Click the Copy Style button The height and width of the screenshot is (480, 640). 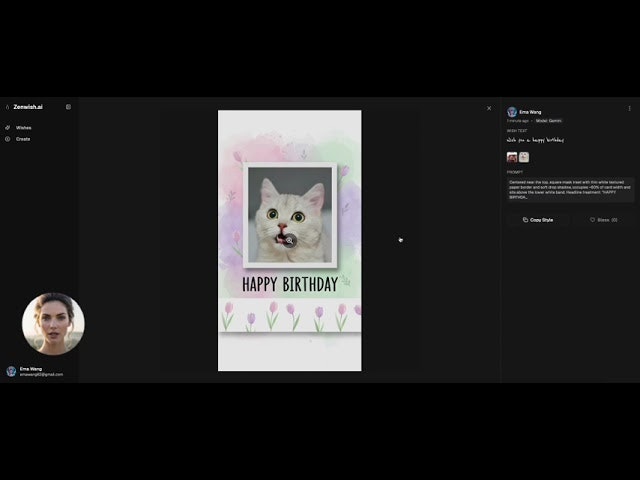pos(538,220)
